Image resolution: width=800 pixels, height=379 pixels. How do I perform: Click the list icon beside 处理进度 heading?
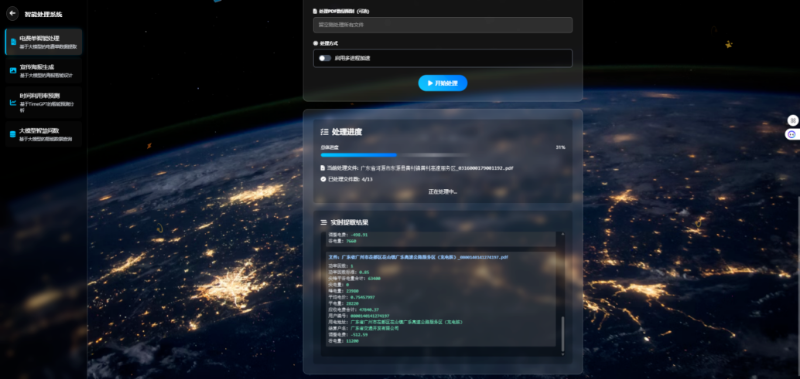point(324,132)
